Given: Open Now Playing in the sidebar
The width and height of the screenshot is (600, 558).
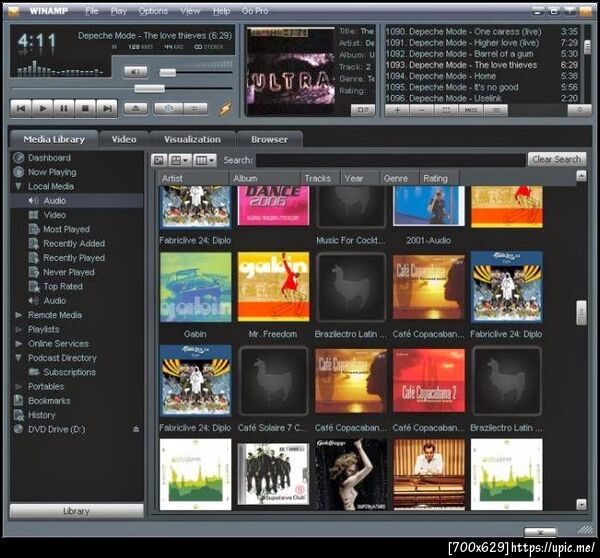Looking at the screenshot, I should tap(52, 172).
